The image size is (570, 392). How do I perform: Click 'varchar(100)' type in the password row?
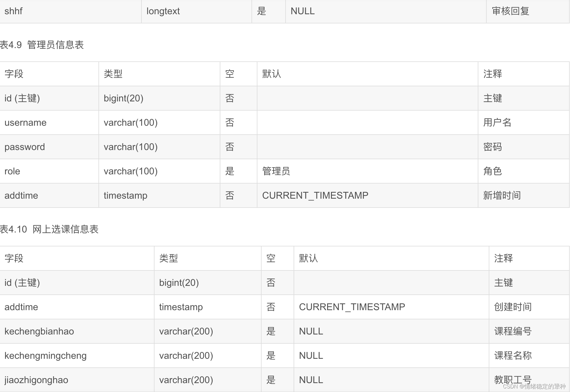coord(130,147)
